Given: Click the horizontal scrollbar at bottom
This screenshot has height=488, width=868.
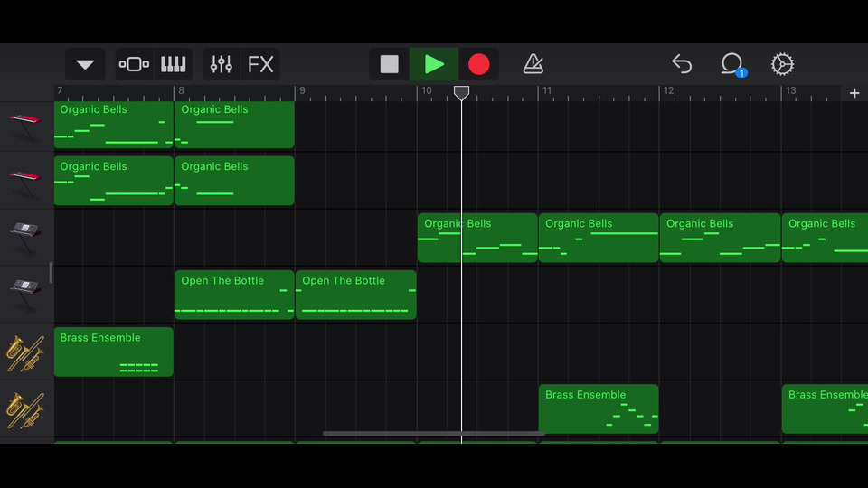Looking at the screenshot, I should pos(433,434).
